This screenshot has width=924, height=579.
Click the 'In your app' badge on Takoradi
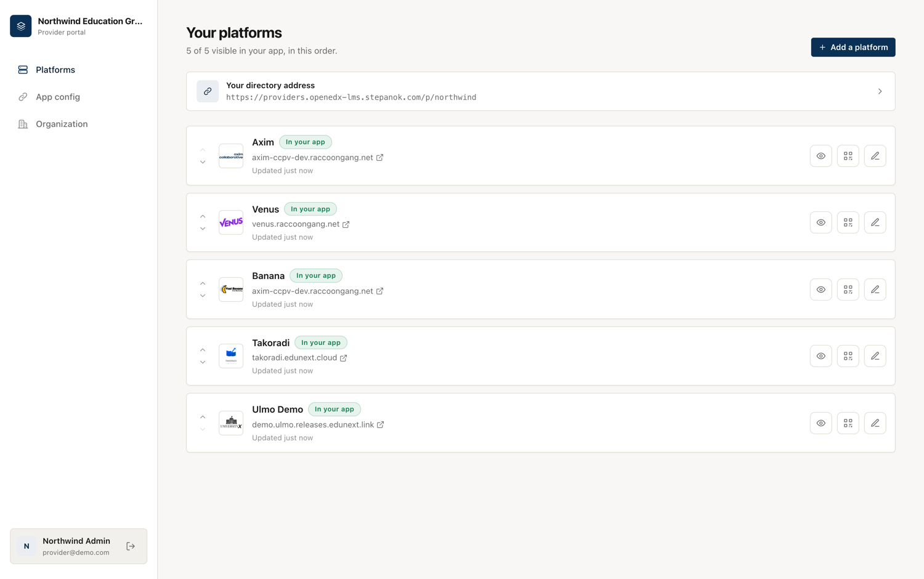[321, 342]
